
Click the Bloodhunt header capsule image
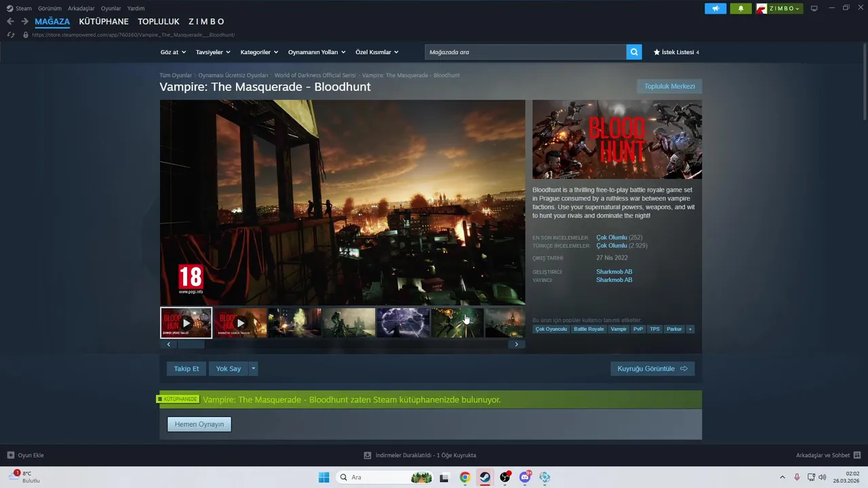(617, 139)
